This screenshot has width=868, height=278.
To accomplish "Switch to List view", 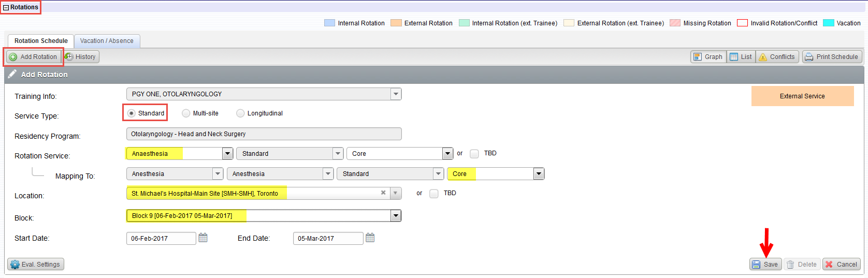I will tap(741, 57).
